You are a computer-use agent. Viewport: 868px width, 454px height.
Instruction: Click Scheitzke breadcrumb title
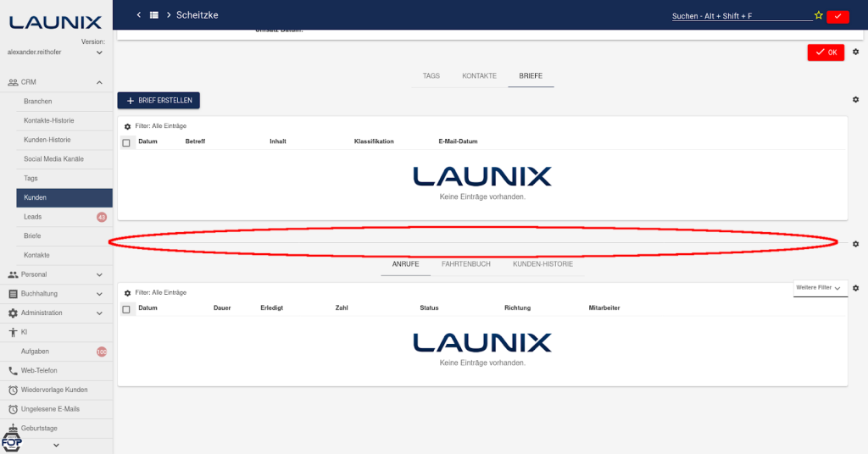pos(197,15)
